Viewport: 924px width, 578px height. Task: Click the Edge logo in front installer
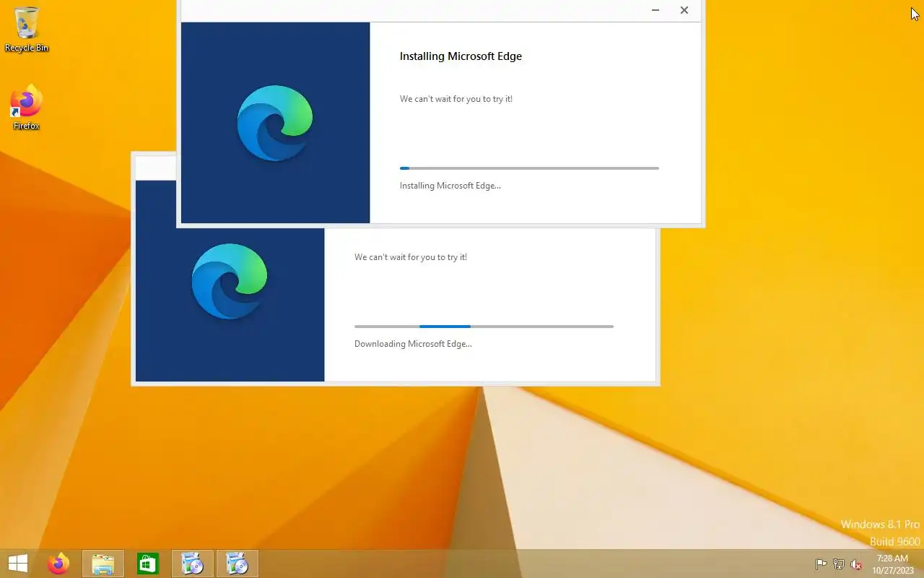pyautogui.click(x=275, y=123)
